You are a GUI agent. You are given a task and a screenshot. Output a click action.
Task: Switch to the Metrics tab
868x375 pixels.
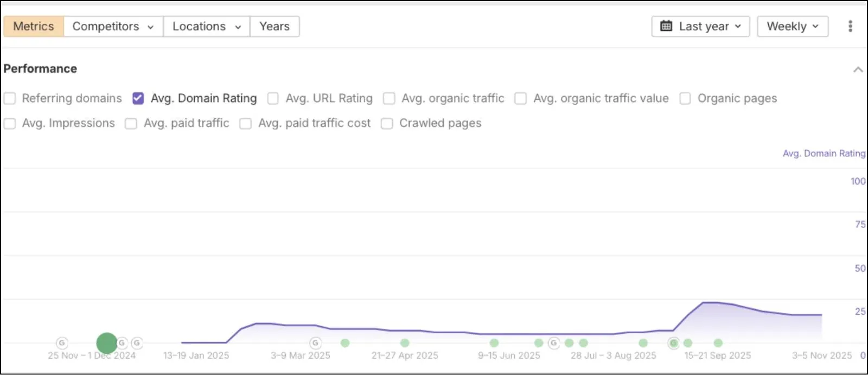34,26
